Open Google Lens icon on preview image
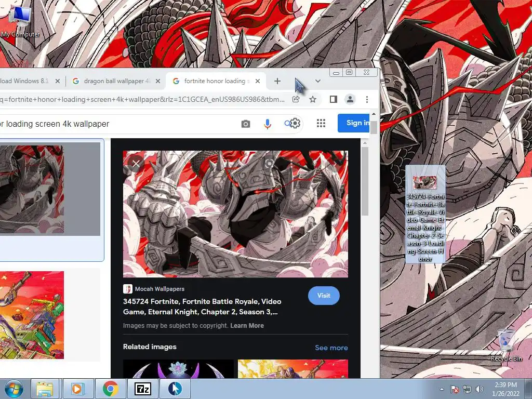The width and height of the screenshot is (532, 399). point(270,164)
